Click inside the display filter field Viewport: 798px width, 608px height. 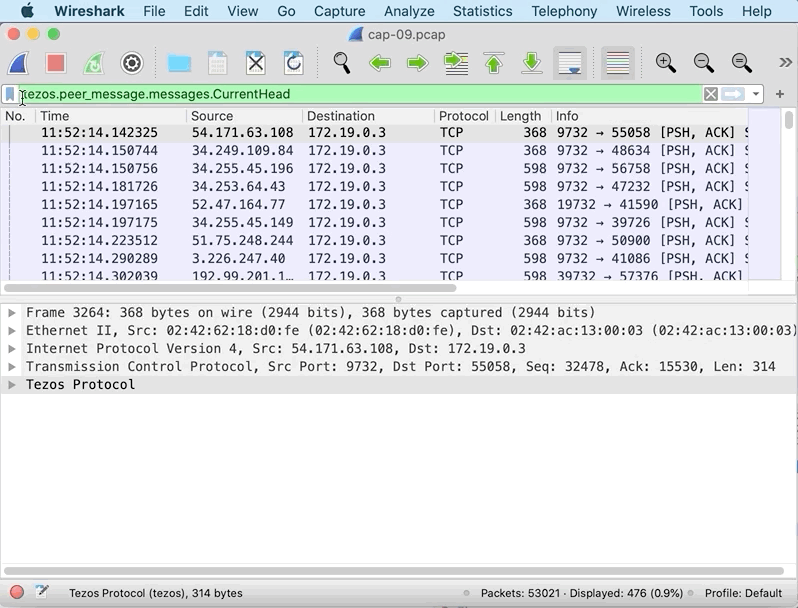360,94
